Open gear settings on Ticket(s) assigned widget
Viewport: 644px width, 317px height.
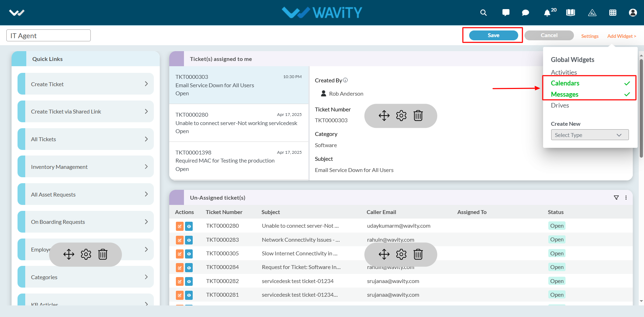[x=401, y=116]
